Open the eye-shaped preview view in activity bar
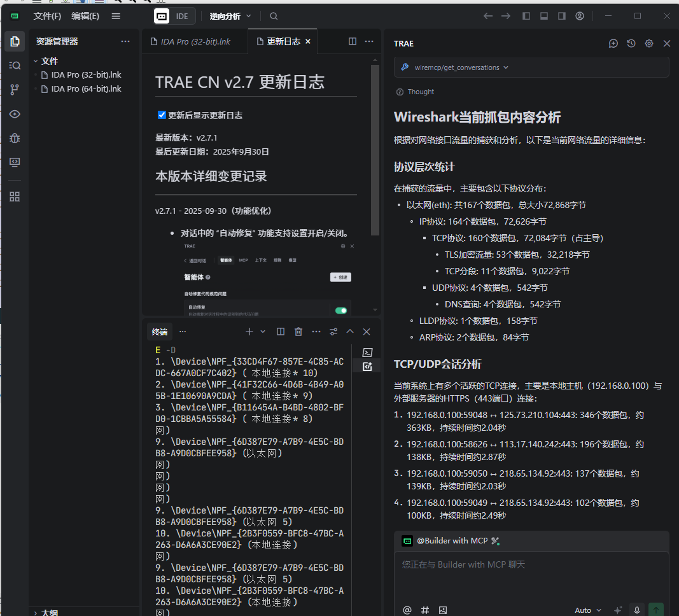This screenshot has height=616, width=679. (15, 114)
